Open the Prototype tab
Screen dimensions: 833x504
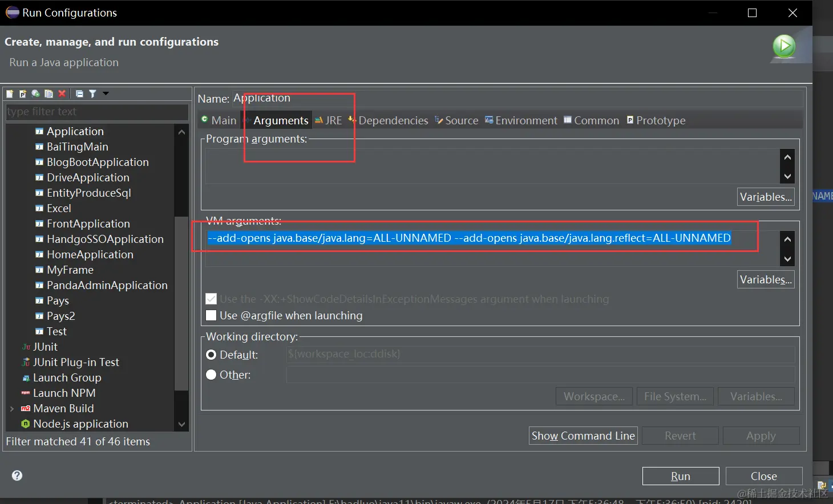656,120
